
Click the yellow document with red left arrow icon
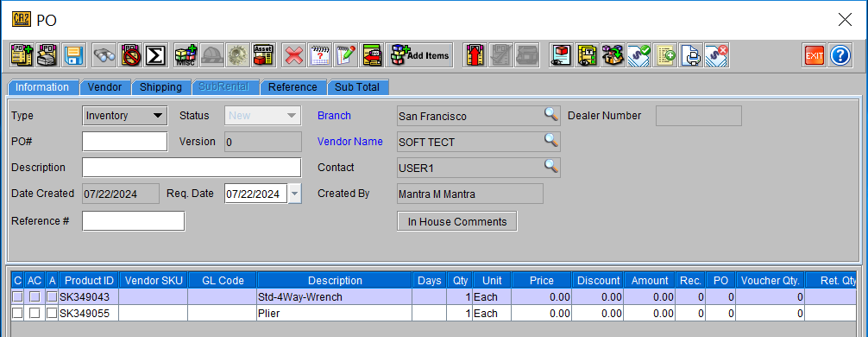coord(372,55)
